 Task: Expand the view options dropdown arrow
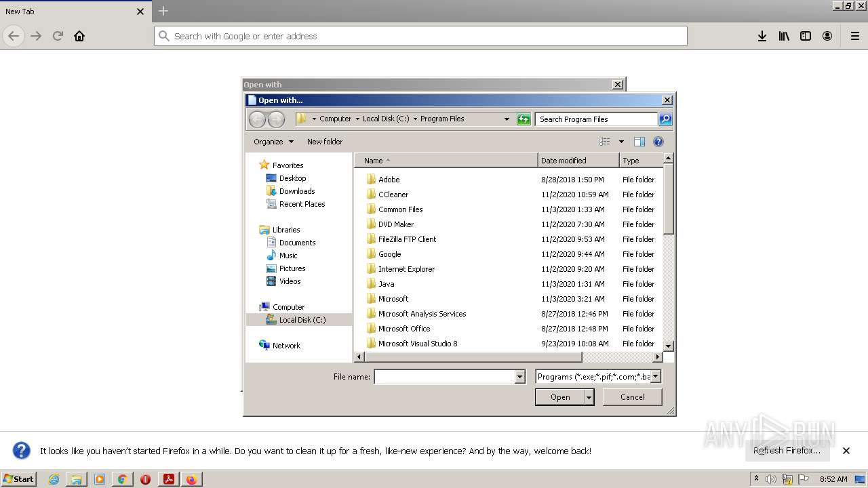(x=621, y=142)
